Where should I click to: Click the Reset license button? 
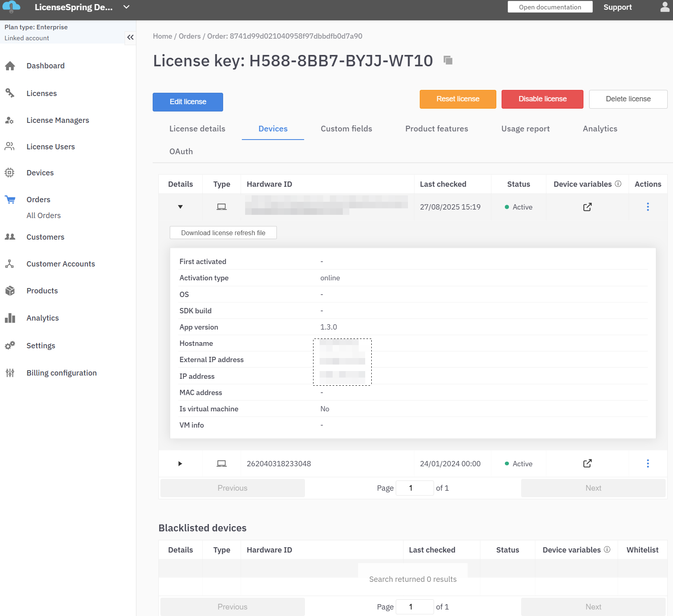tap(458, 99)
